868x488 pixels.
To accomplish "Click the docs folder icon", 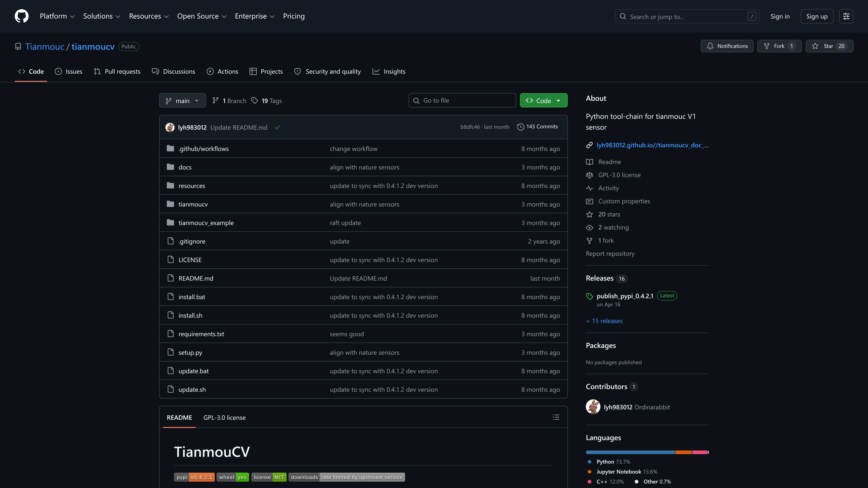I will tap(170, 167).
